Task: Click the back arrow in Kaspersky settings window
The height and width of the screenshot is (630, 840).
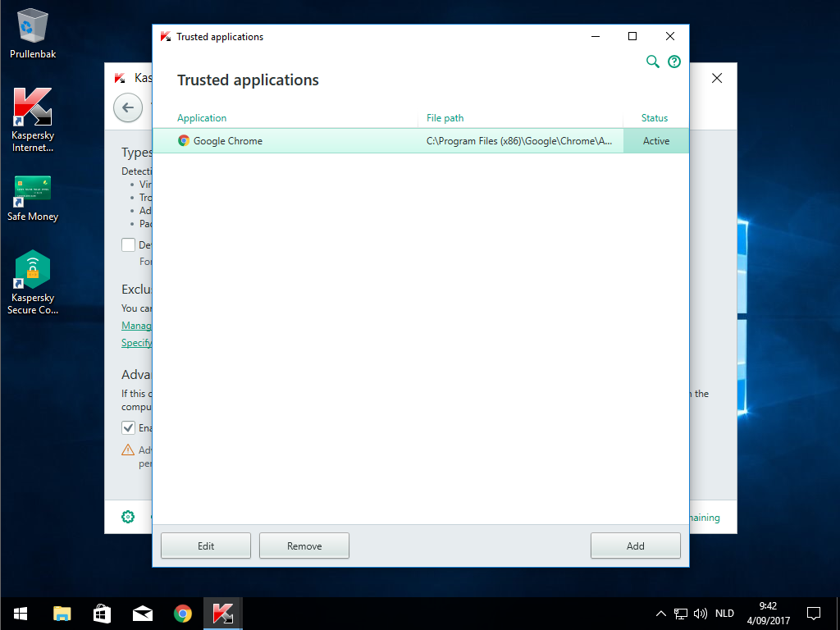Action: click(x=128, y=107)
